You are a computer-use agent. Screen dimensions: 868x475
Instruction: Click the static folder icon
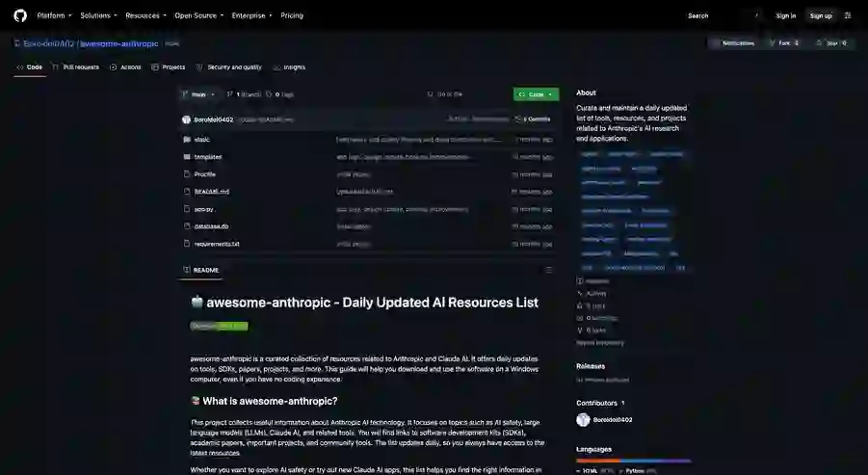(x=187, y=140)
